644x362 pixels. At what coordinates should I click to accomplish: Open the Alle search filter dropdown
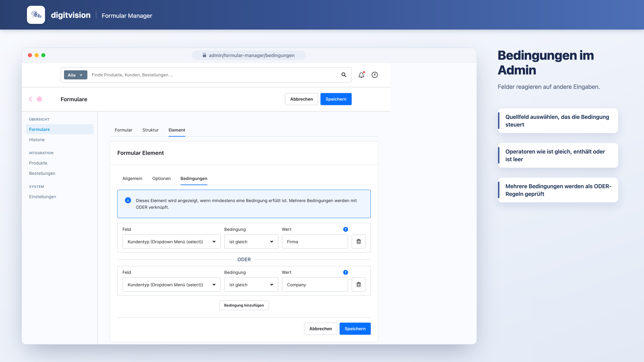tap(75, 75)
